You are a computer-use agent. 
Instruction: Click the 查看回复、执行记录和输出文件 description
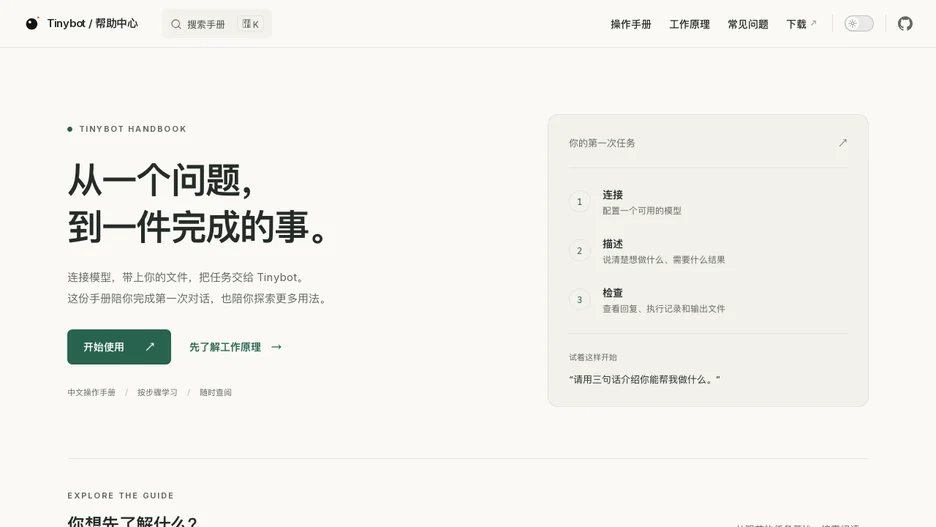[x=664, y=309]
